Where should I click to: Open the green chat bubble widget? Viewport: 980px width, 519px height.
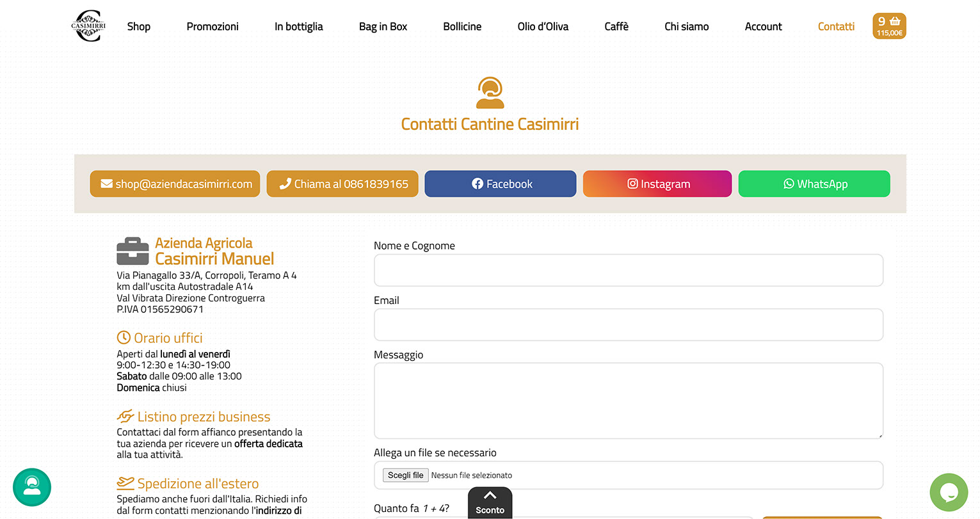tap(949, 492)
